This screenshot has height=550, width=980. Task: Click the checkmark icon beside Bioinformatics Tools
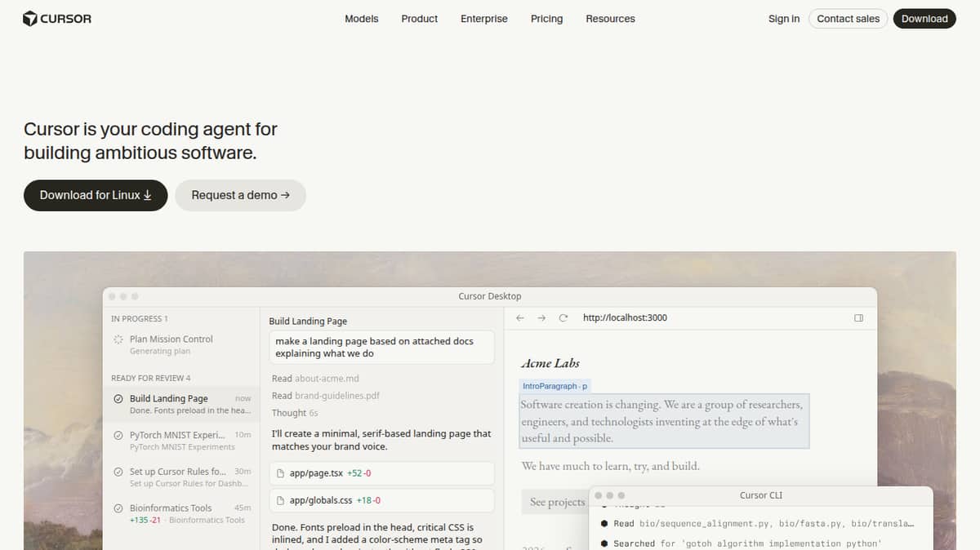(x=118, y=508)
